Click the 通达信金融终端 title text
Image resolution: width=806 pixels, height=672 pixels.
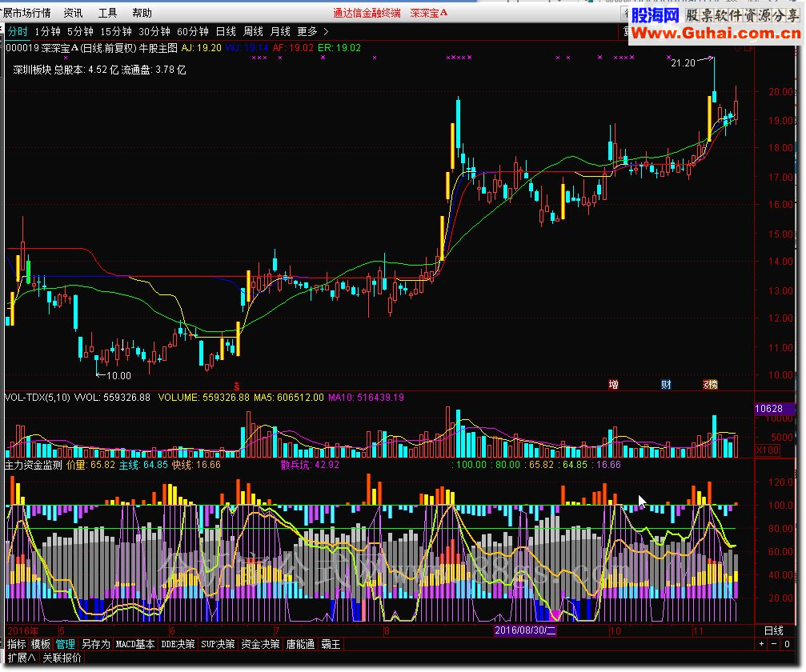click(x=367, y=13)
